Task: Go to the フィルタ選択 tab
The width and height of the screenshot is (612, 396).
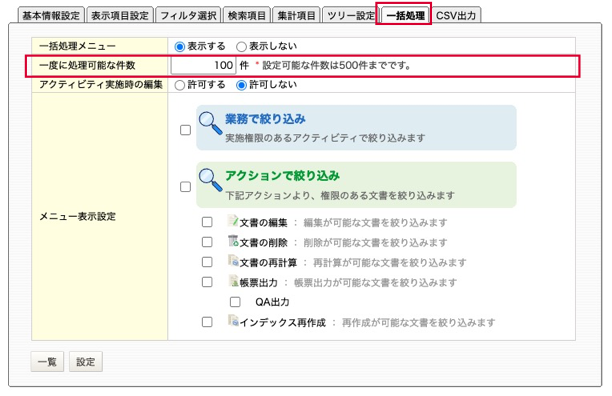Action: point(188,15)
